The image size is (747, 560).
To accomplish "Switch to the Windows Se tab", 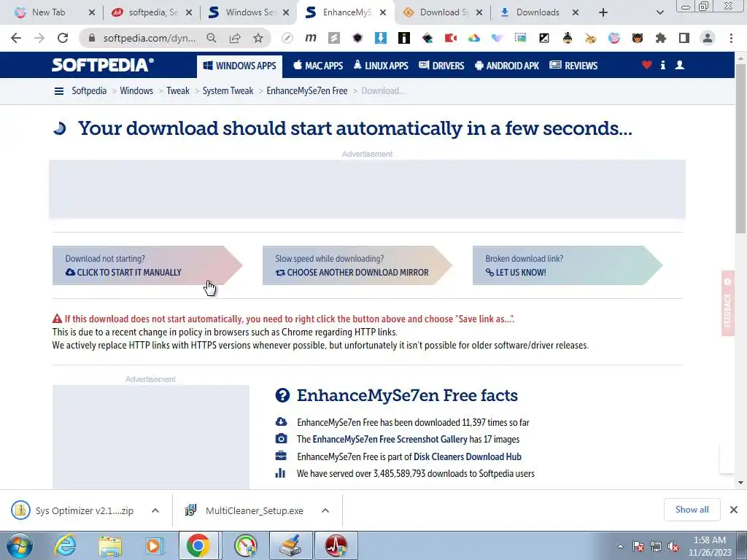I will pyautogui.click(x=250, y=12).
